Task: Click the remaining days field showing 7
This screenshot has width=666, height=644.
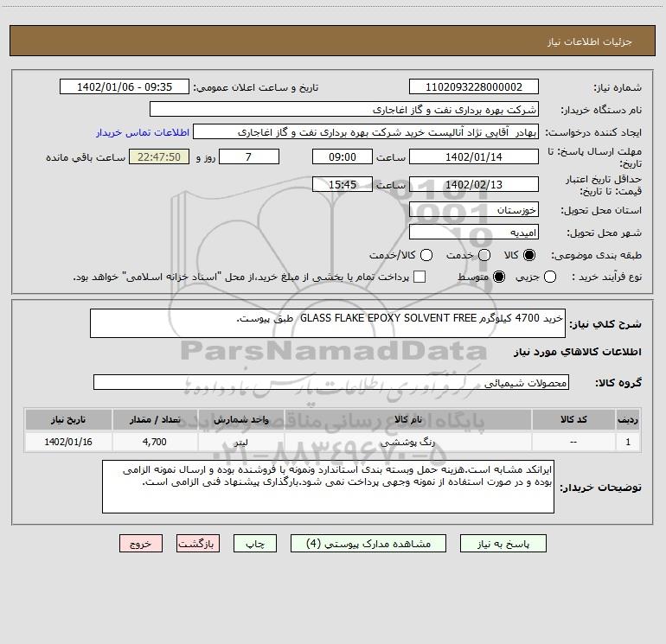Action: (249, 156)
